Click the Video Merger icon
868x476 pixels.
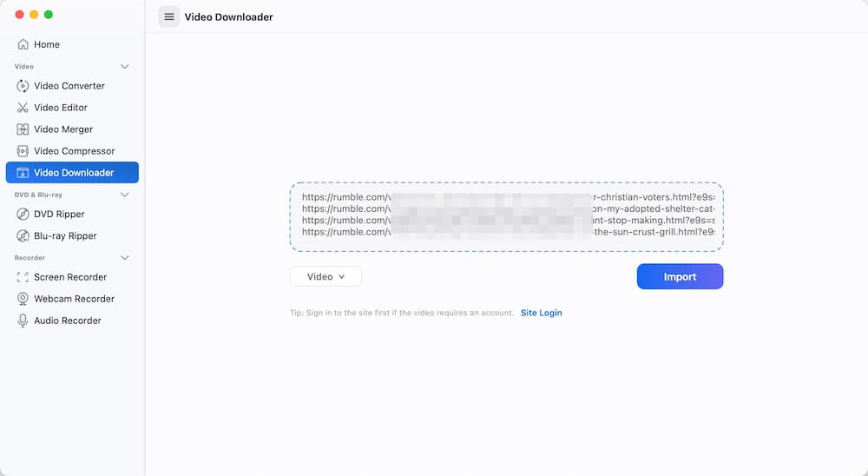click(x=23, y=129)
